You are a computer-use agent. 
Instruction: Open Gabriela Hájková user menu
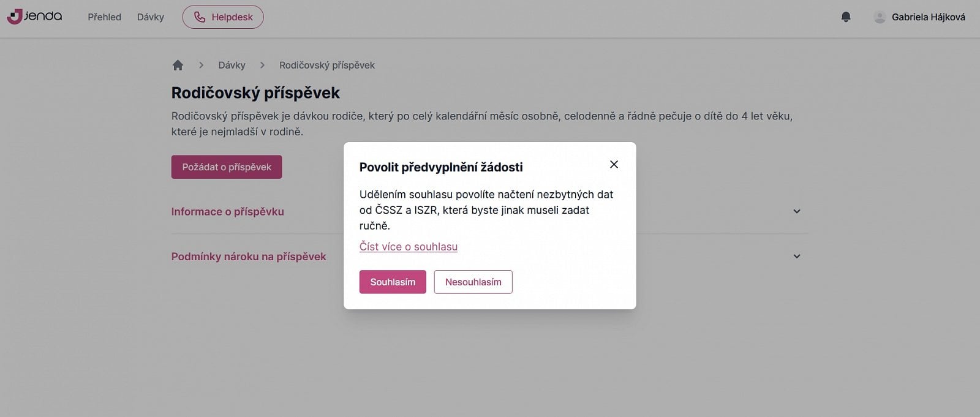click(x=928, y=17)
